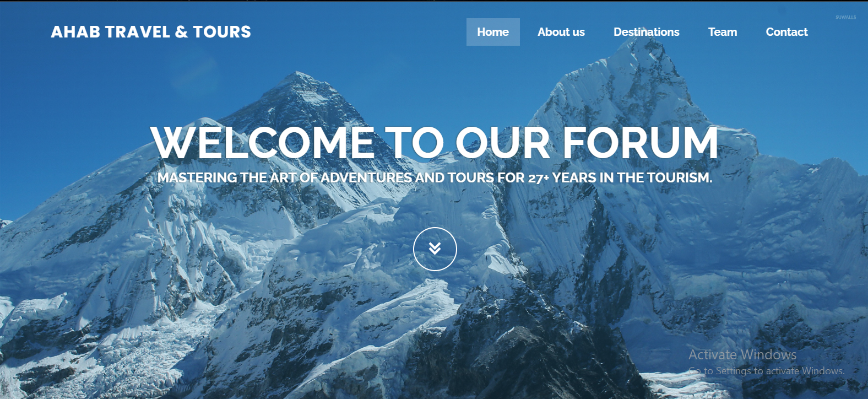Click the word TOURS in the logo
The width and height of the screenshot is (868, 399).
[222, 32]
